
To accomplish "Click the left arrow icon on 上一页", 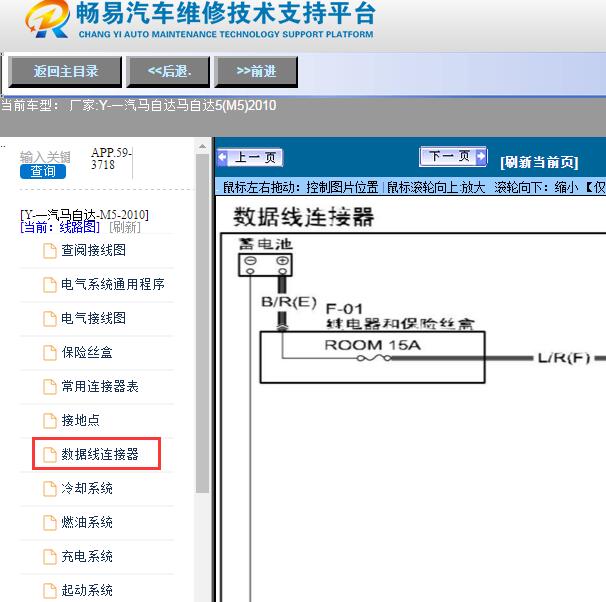I will (222, 157).
